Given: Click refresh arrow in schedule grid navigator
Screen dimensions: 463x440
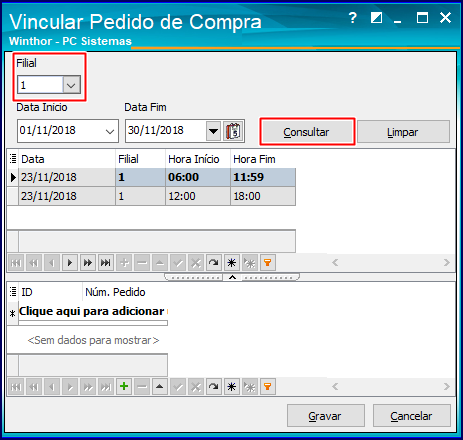Looking at the screenshot, I should click(213, 263).
